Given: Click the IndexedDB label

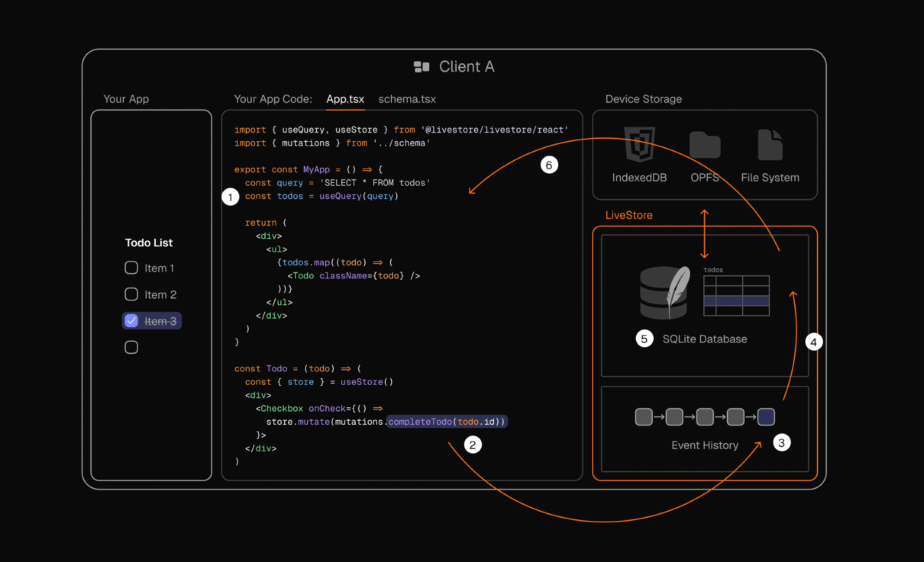Looking at the screenshot, I should click(x=639, y=178).
